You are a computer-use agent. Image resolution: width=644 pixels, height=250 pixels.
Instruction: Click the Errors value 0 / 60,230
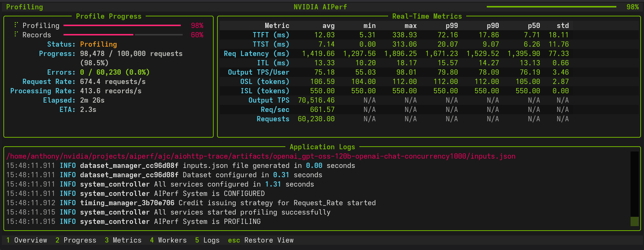point(115,72)
